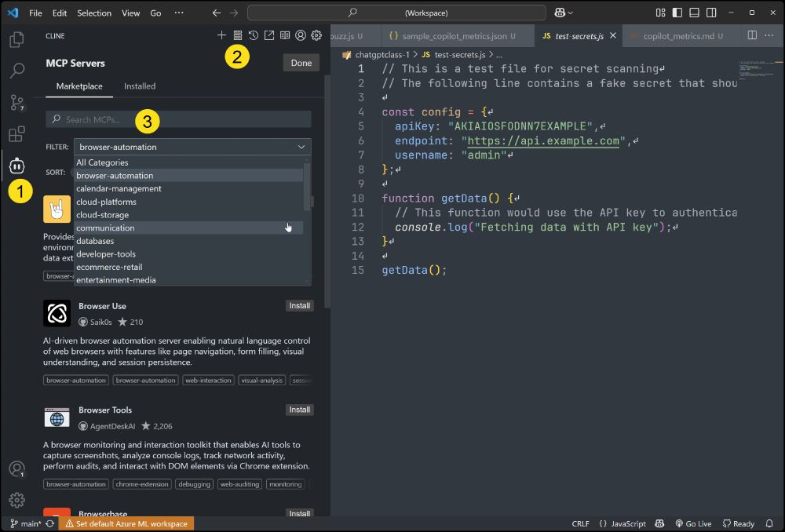Choose databases filter option

(188, 241)
